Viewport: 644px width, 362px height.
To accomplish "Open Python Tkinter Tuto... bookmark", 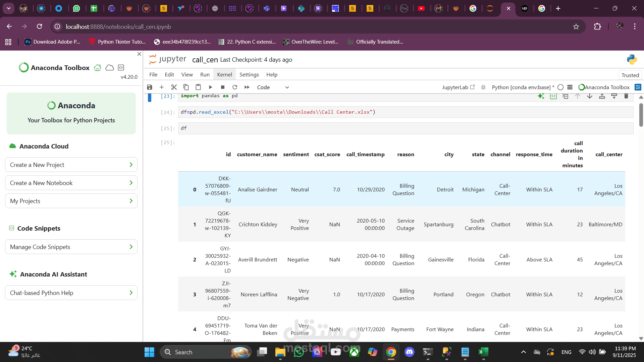I will point(117,42).
